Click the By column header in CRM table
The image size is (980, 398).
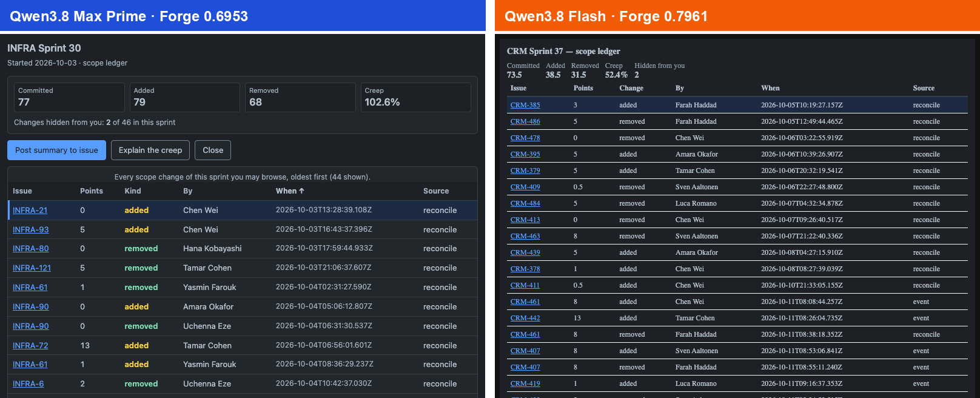pyautogui.click(x=680, y=88)
